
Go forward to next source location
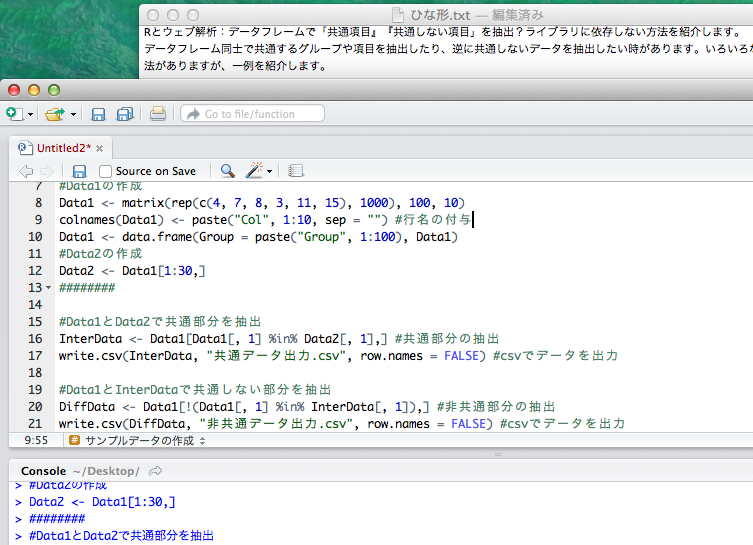tap(47, 171)
